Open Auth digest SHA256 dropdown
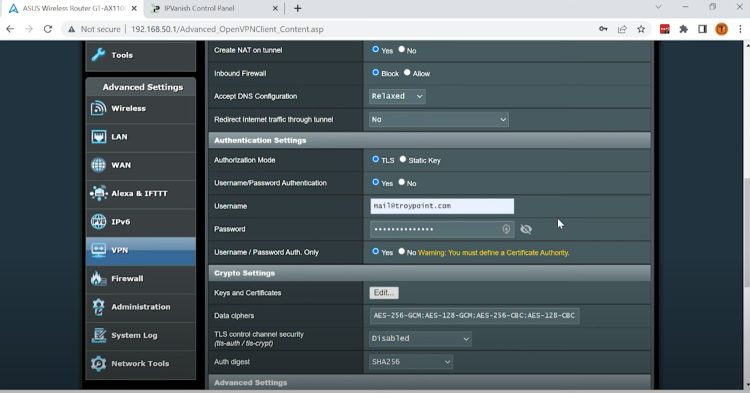 pos(411,362)
